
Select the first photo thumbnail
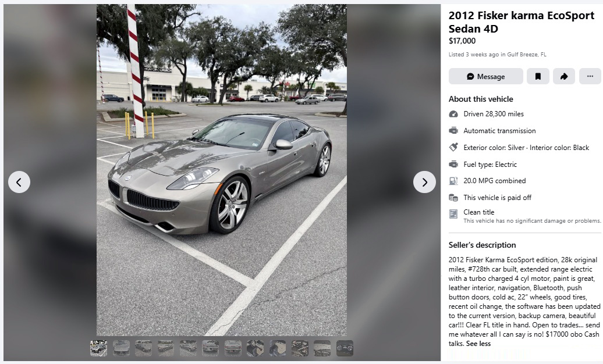pos(99,348)
